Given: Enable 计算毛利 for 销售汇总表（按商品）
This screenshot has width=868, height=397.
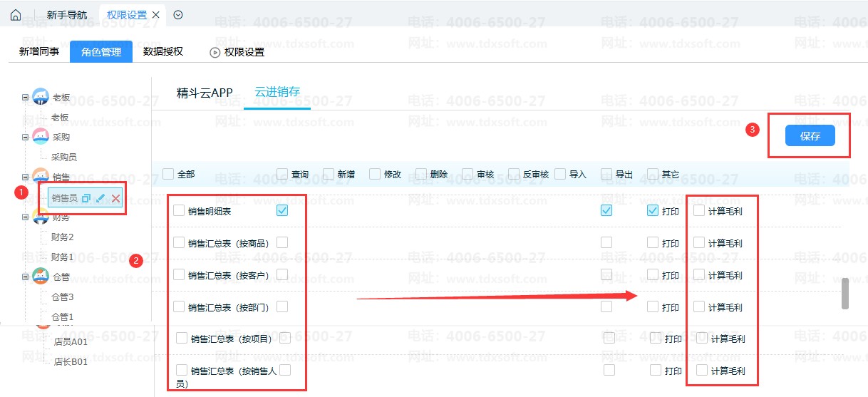Looking at the screenshot, I should click(699, 242).
